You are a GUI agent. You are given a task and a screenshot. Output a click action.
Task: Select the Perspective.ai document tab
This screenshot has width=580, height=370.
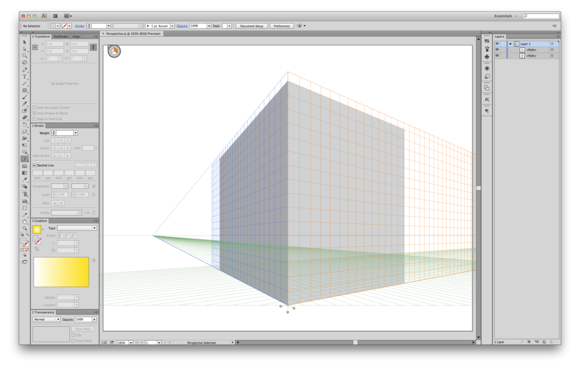(x=133, y=34)
